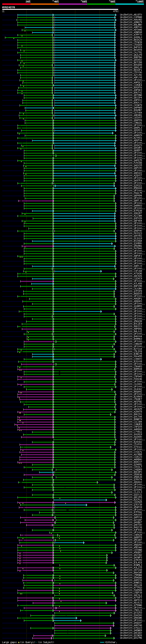Image resolution: width=146 pixels, height=644 pixels.
Task: Click the UniRef100_Q9XHS0 entry
Action: point(131,60)
